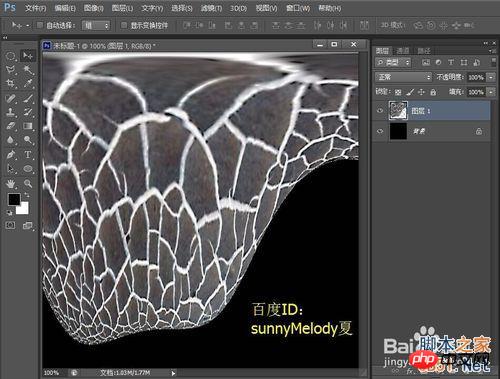Select the Blur tool

pyautogui.click(x=11, y=140)
